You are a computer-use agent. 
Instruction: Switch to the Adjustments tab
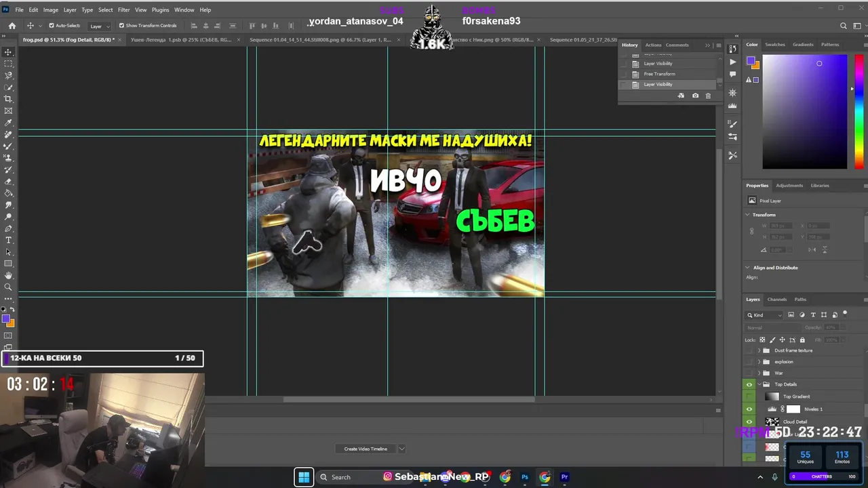pyautogui.click(x=789, y=186)
